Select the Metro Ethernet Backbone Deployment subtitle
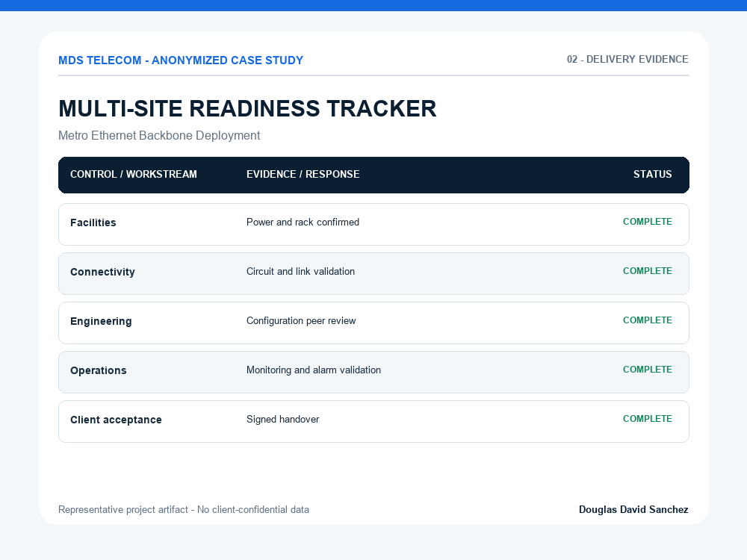 point(159,136)
